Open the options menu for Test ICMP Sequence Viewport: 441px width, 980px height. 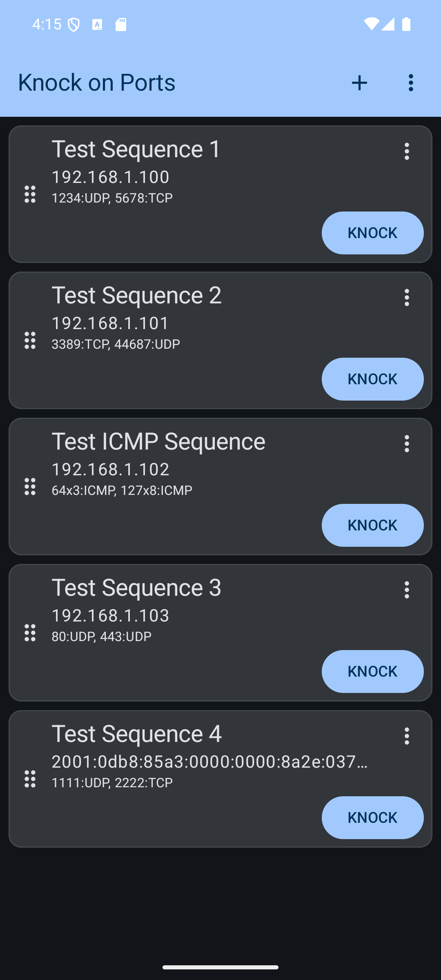tap(406, 444)
